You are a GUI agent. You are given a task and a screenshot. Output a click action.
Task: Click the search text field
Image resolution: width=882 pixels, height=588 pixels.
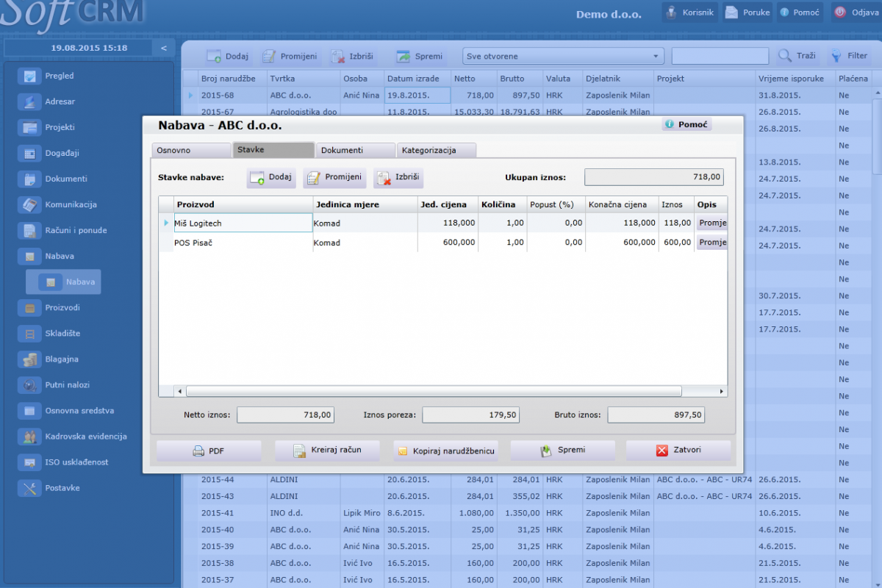tap(720, 56)
